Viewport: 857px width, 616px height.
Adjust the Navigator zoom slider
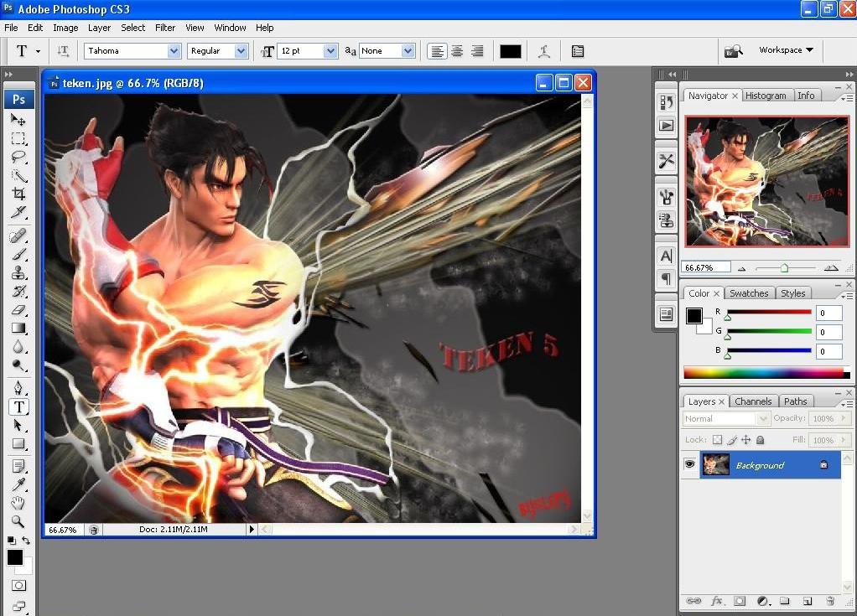(784, 267)
